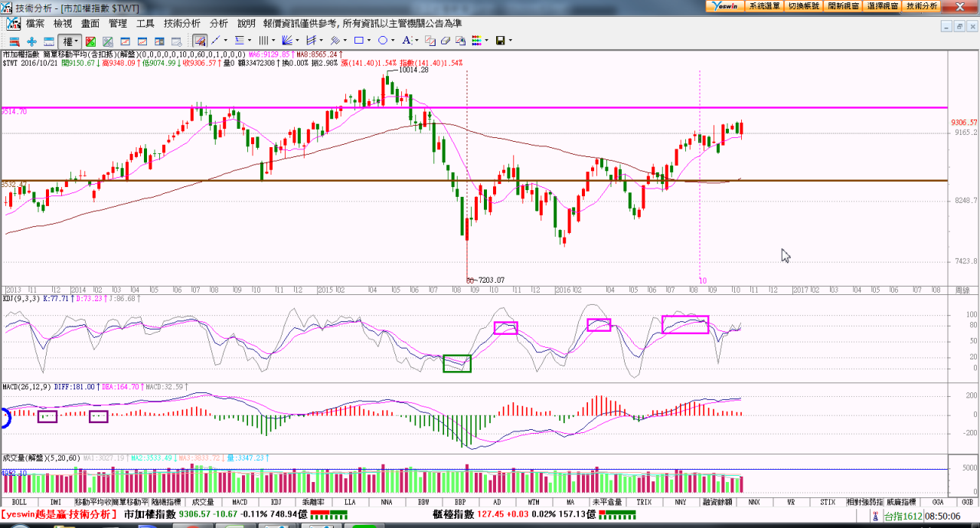The width and height of the screenshot is (980, 528).
Task: Click the 周線 period label on time axis
Action: pos(964,290)
